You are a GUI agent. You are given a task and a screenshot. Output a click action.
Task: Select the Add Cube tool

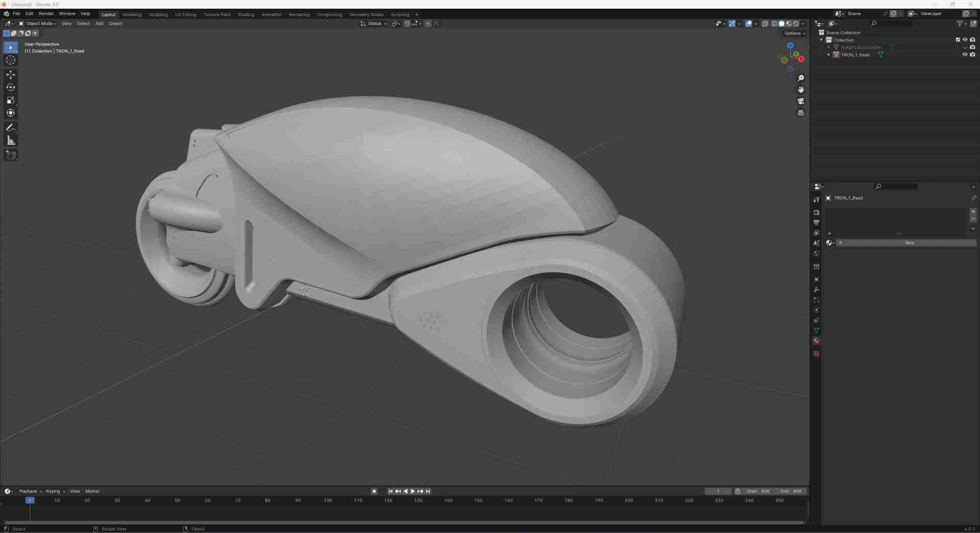click(11, 155)
